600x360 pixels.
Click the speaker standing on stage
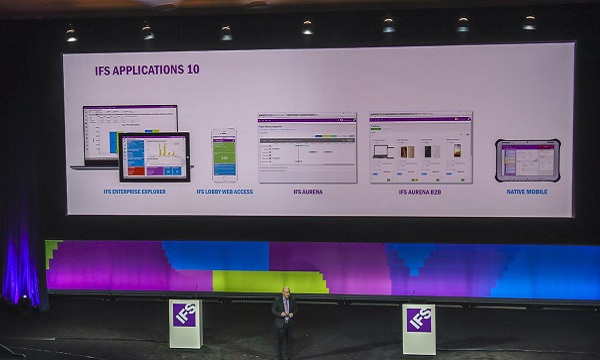pos(284,322)
